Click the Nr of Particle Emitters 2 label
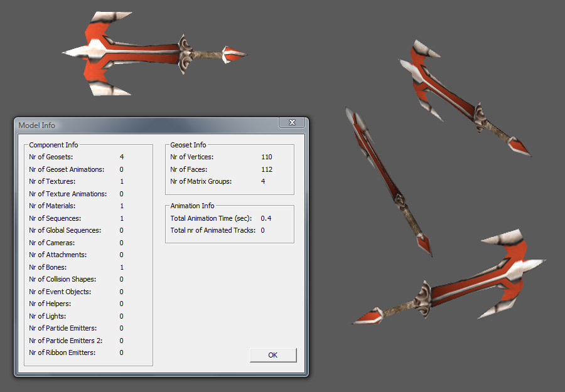The height and width of the screenshot is (392, 565). (x=65, y=341)
